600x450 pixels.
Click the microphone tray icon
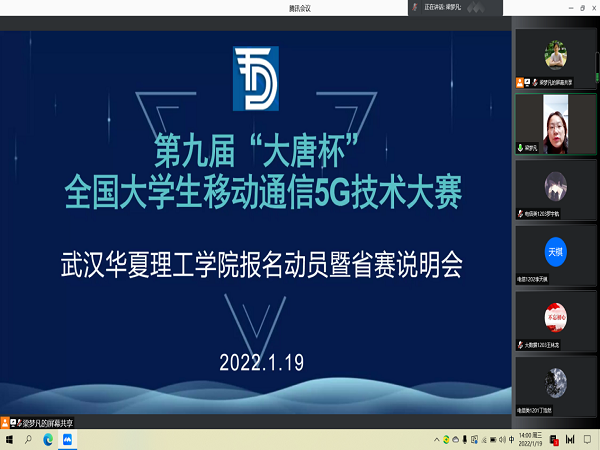pyautogui.click(x=465, y=440)
